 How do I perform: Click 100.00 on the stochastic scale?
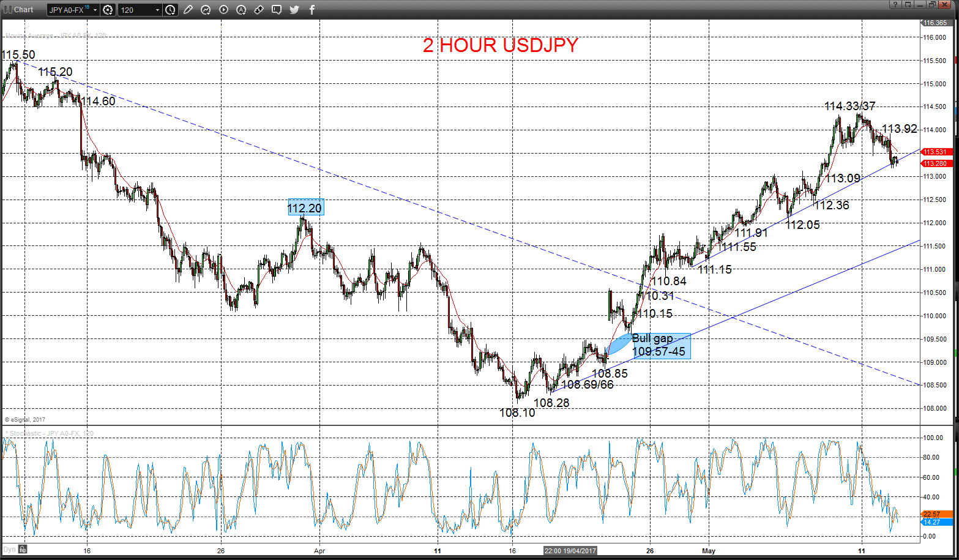tap(933, 438)
